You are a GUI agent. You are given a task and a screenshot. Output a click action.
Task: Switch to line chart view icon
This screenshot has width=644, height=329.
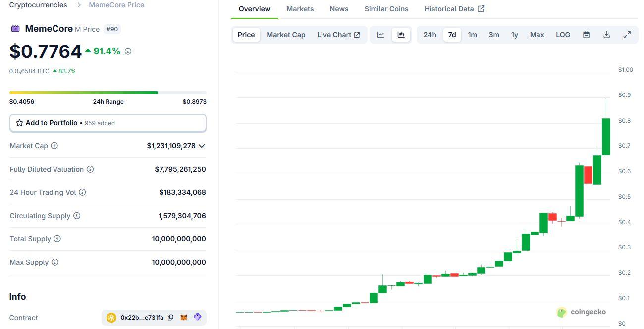point(380,35)
